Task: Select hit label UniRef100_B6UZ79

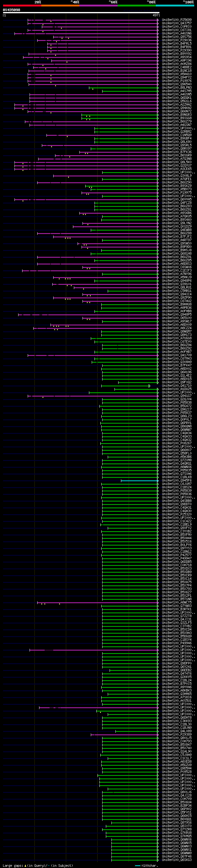Action: point(176,122)
